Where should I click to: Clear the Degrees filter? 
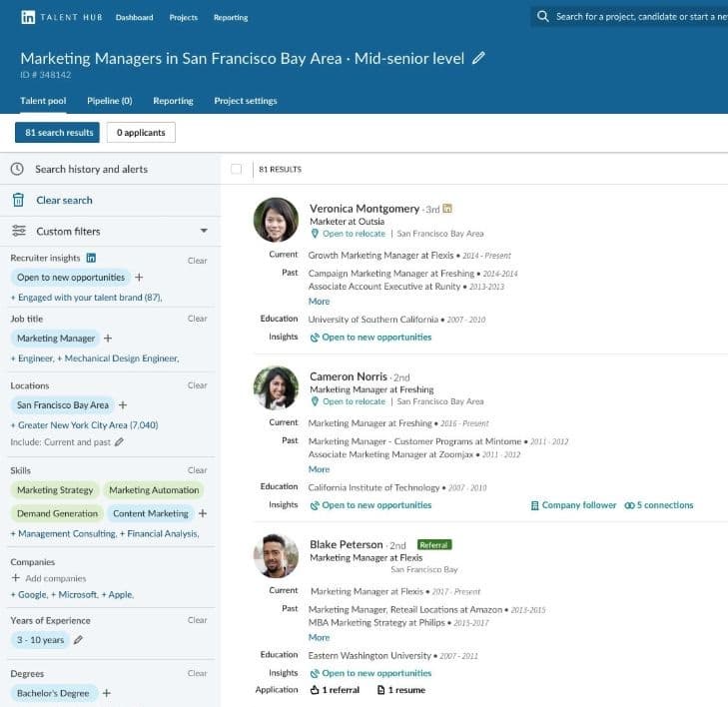(x=198, y=673)
